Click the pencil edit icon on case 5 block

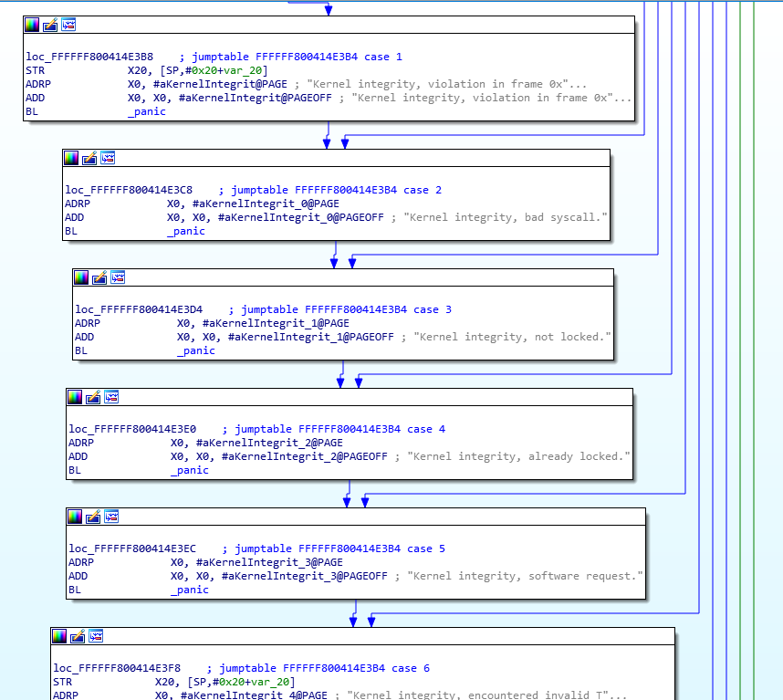pyautogui.click(x=93, y=517)
